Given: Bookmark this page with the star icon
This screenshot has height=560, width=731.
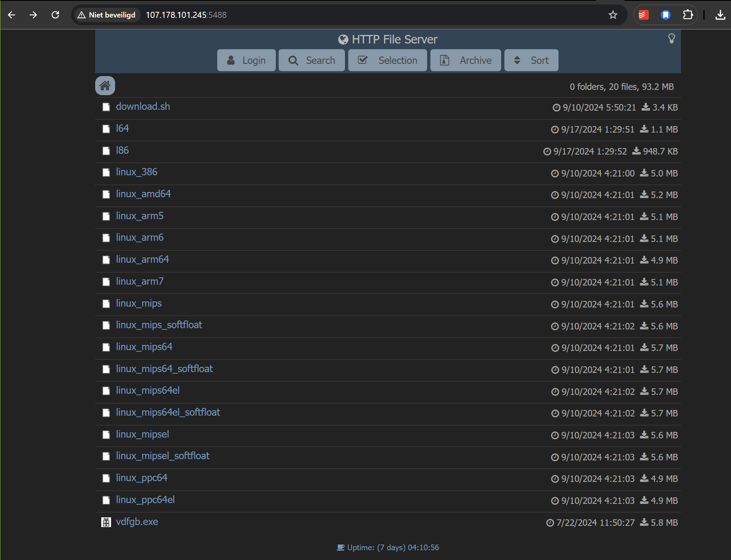Looking at the screenshot, I should [x=613, y=15].
